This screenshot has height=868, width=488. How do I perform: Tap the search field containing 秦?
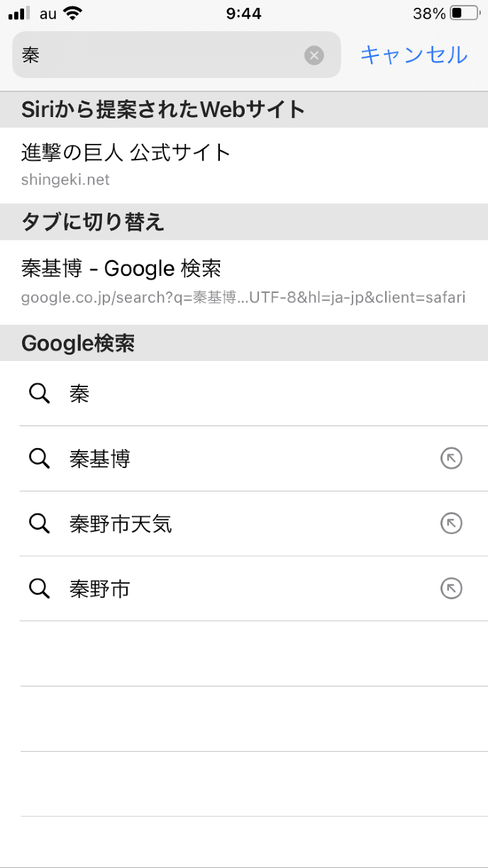[x=163, y=55]
